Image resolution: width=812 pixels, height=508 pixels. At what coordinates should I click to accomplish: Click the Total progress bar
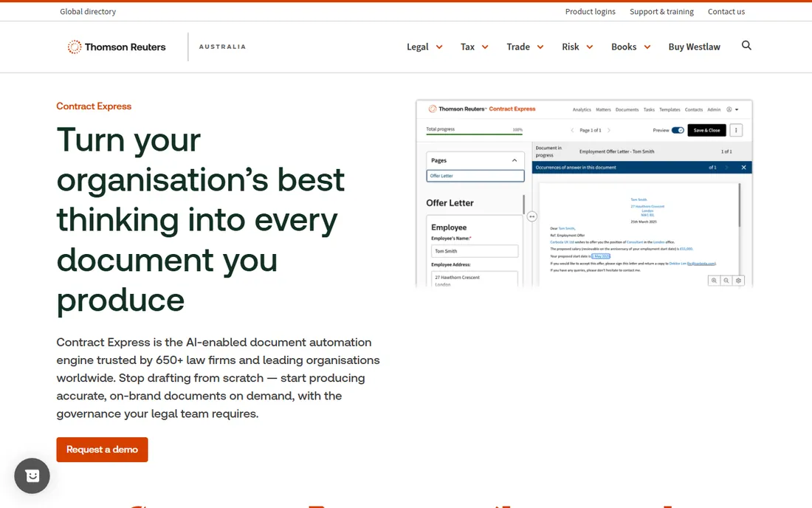pos(475,134)
